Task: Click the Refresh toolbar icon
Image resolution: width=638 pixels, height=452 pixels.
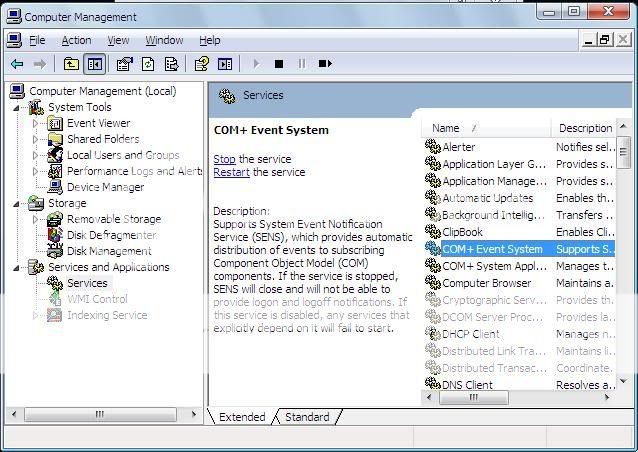Action: coord(148,64)
